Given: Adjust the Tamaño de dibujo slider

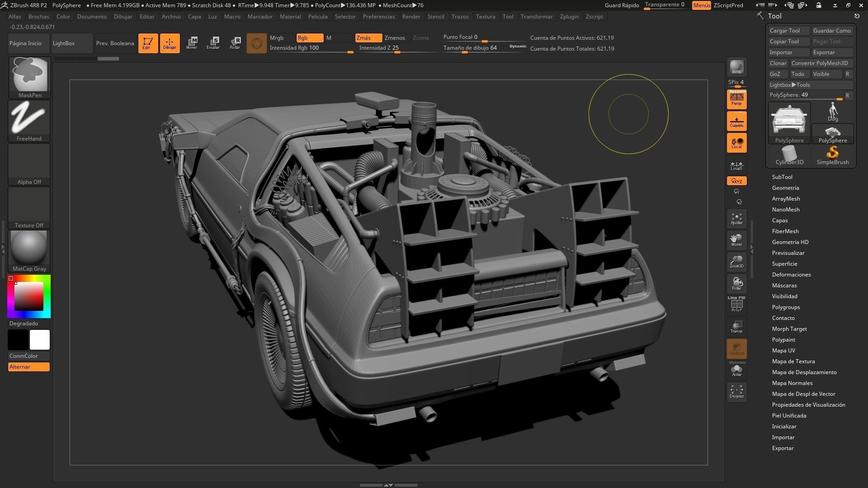Looking at the screenshot, I should tap(485, 48).
